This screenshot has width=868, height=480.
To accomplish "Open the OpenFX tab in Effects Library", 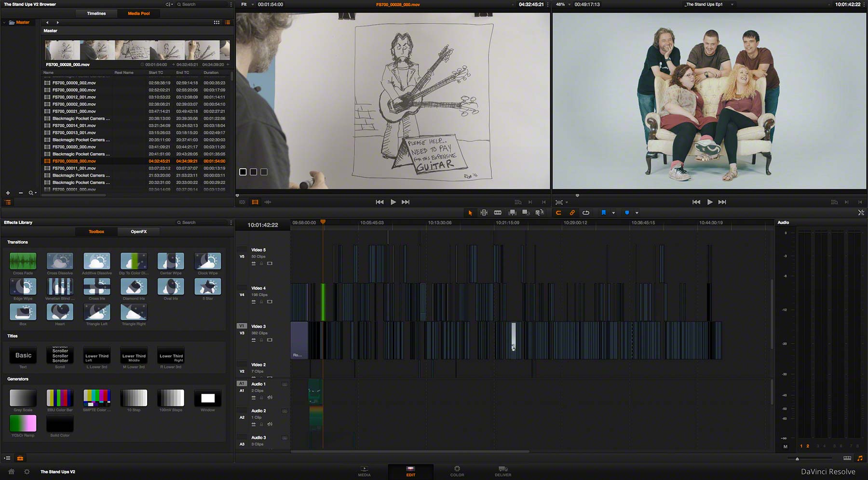I will tap(139, 232).
